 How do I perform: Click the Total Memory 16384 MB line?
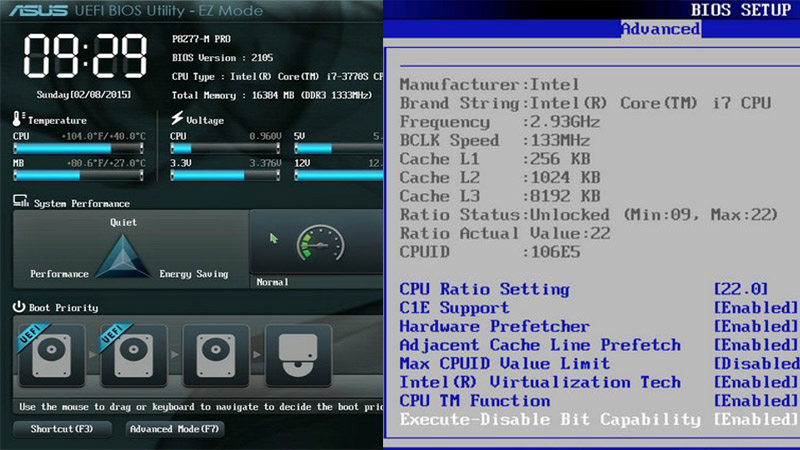272,95
